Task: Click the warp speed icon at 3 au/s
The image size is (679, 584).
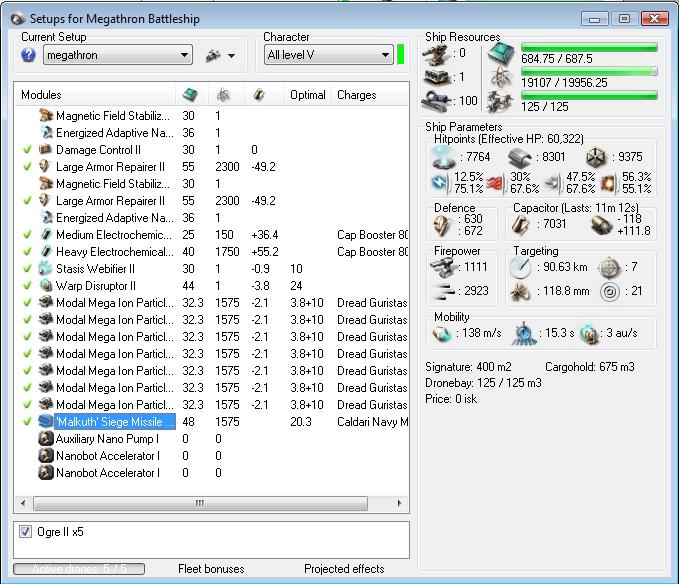Action: (x=589, y=333)
